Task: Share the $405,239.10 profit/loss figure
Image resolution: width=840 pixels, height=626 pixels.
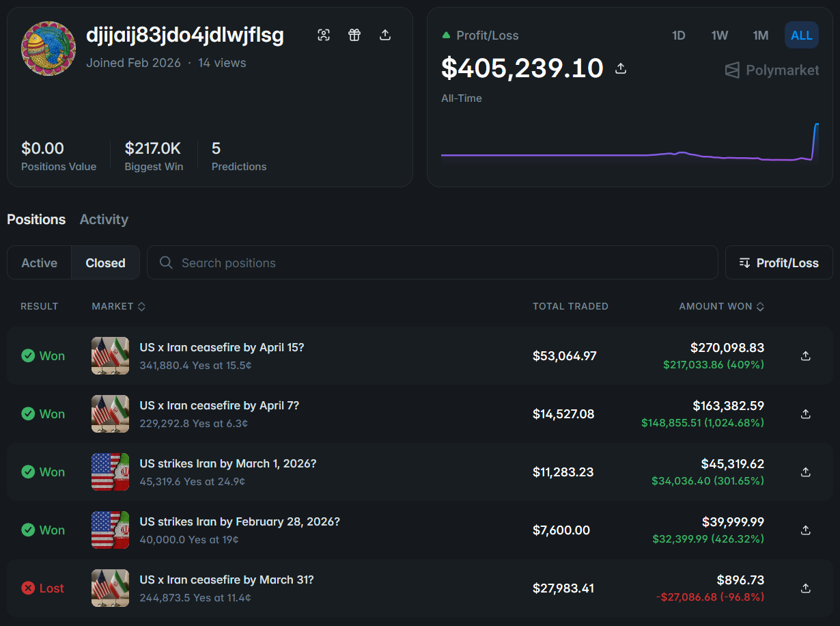Action: 621,68
